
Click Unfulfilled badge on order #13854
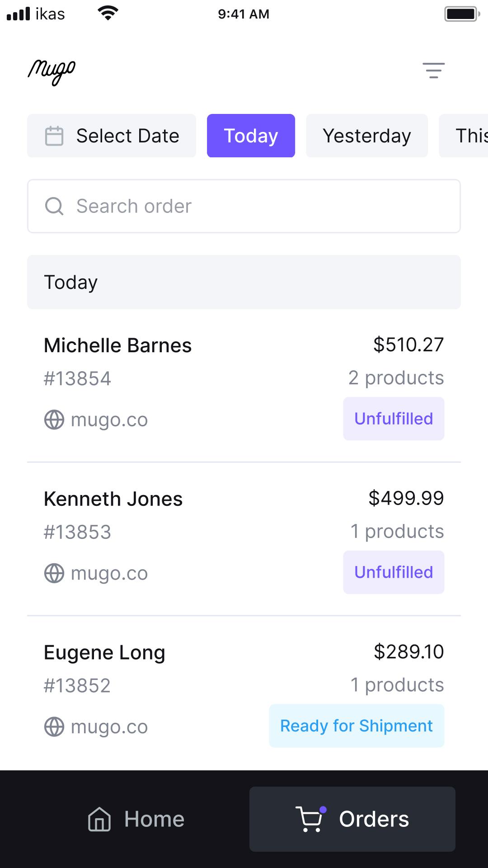(394, 419)
